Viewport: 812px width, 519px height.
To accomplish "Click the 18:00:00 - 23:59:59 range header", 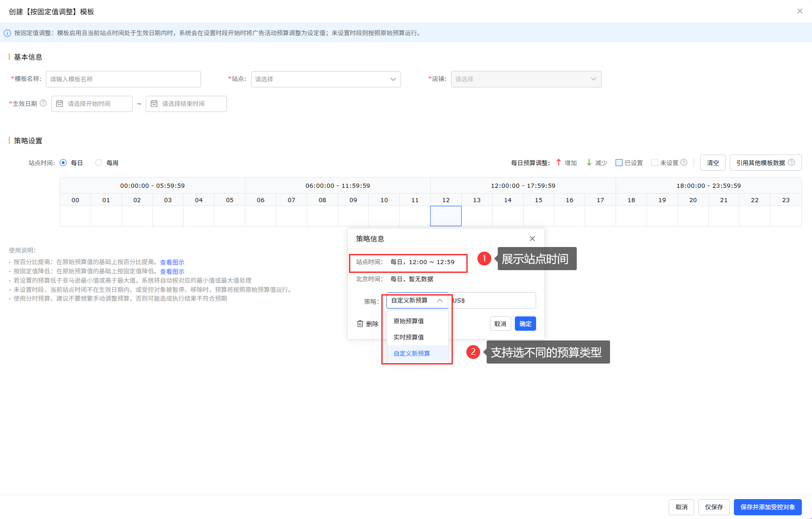I will (x=708, y=185).
